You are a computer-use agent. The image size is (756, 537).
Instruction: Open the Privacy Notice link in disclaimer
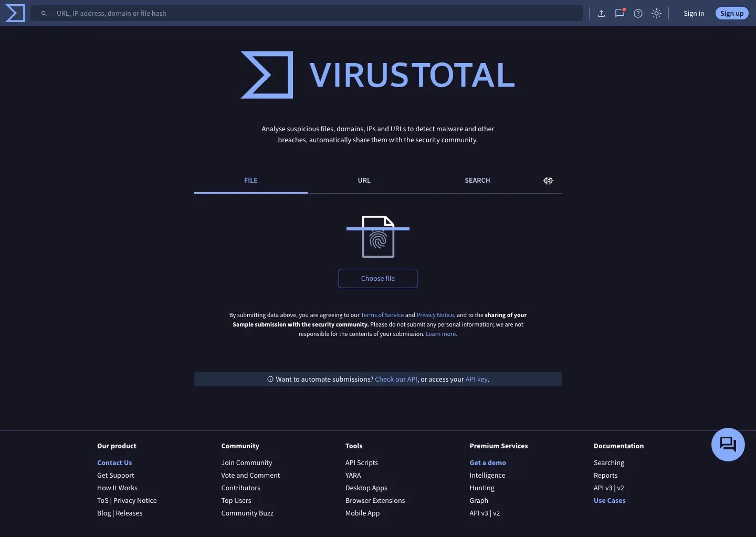tap(435, 315)
